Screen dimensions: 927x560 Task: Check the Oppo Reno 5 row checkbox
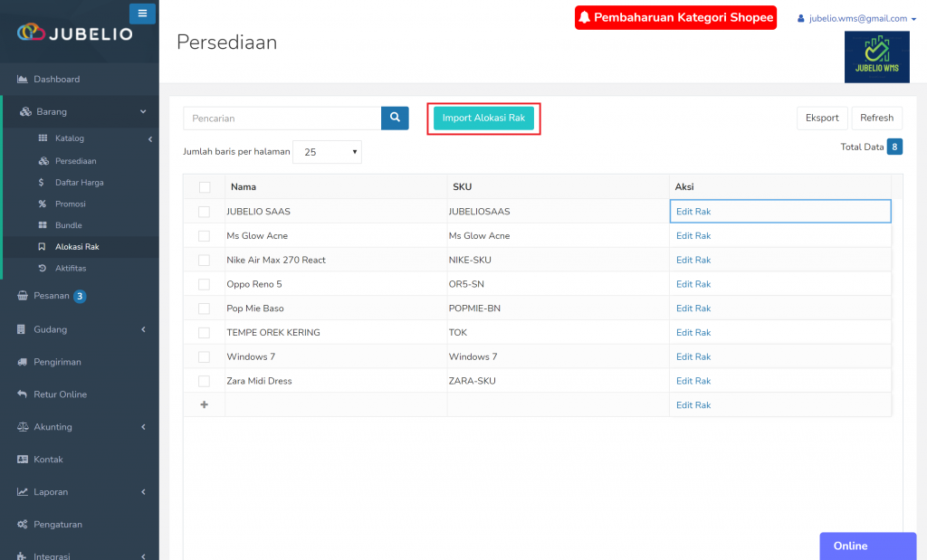click(204, 284)
